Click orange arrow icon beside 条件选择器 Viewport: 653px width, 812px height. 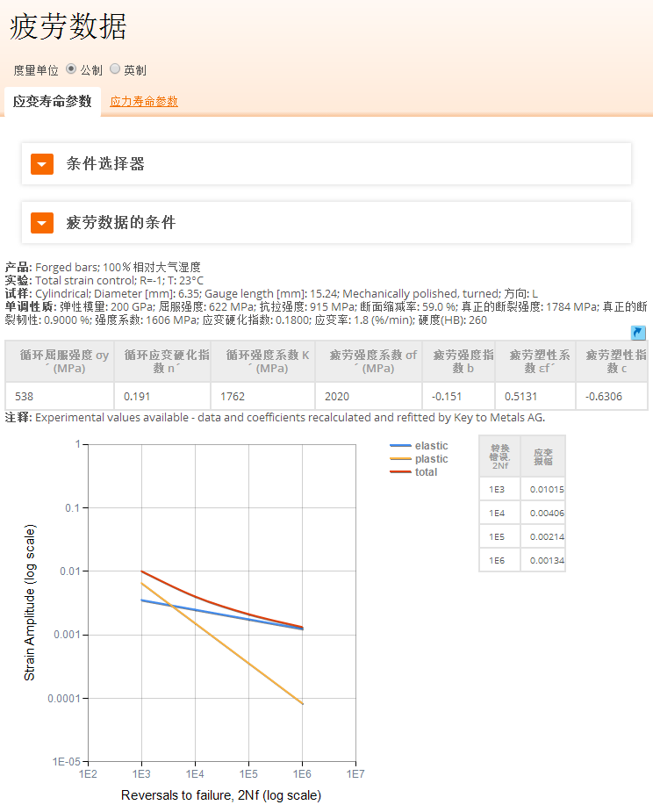pyautogui.click(x=42, y=164)
